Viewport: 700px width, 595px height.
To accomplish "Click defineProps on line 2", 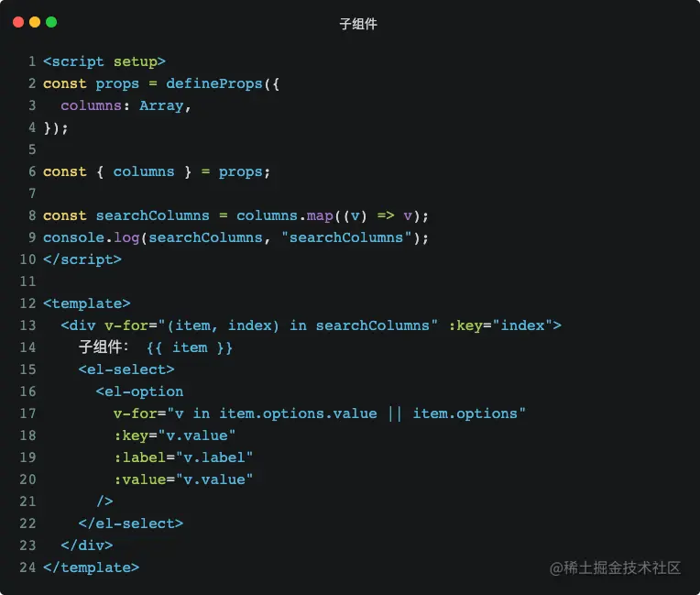I will (x=214, y=83).
